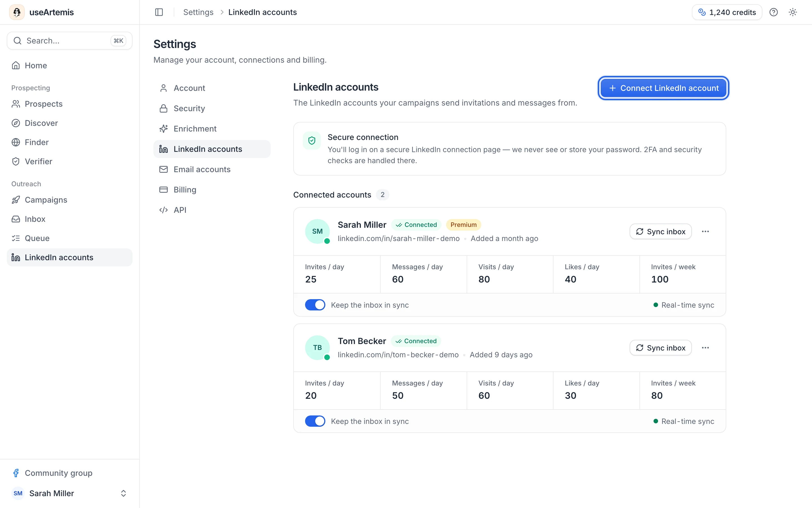Open the Security settings tab
Image resolution: width=812 pixels, height=508 pixels.
click(212, 108)
